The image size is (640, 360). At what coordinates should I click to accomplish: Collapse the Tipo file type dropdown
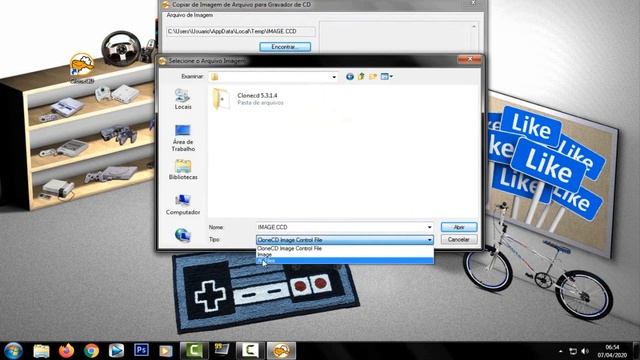point(429,240)
